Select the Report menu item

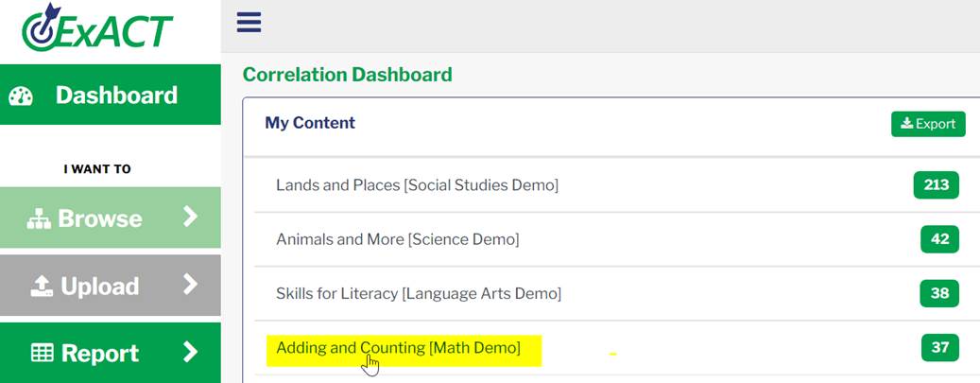[x=110, y=353]
